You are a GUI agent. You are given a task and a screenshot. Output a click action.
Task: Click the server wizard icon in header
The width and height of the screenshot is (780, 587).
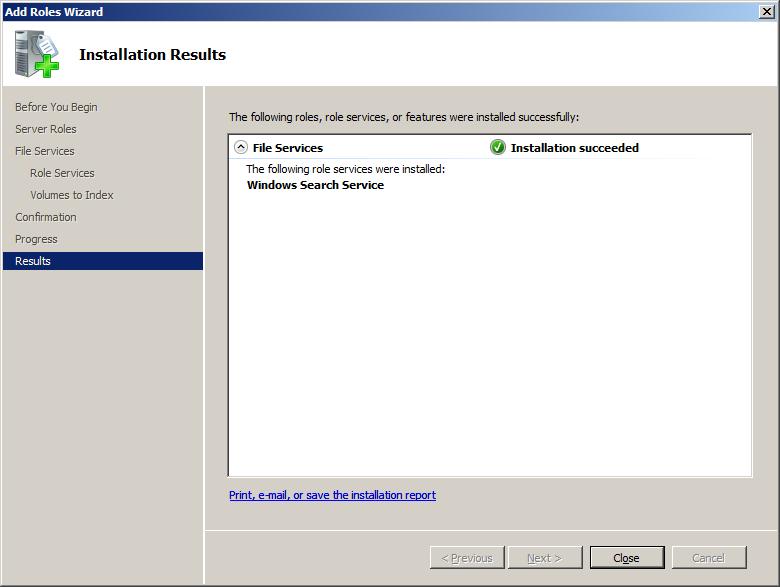tap(37, 54)
